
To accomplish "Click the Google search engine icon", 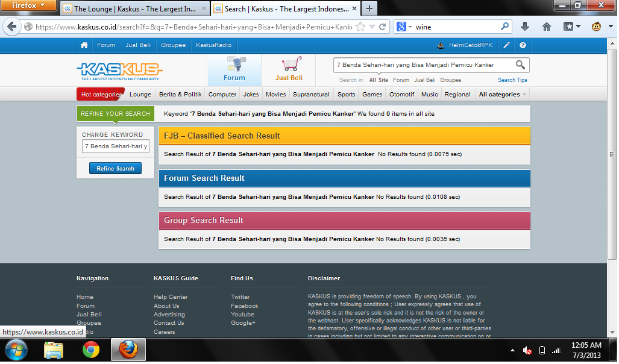I will pyautogui.click(x=401, y=27).
